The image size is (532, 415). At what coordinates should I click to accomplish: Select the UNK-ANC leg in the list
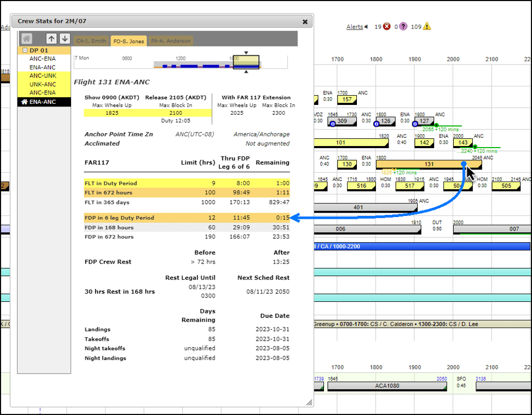tap(43, 84)
